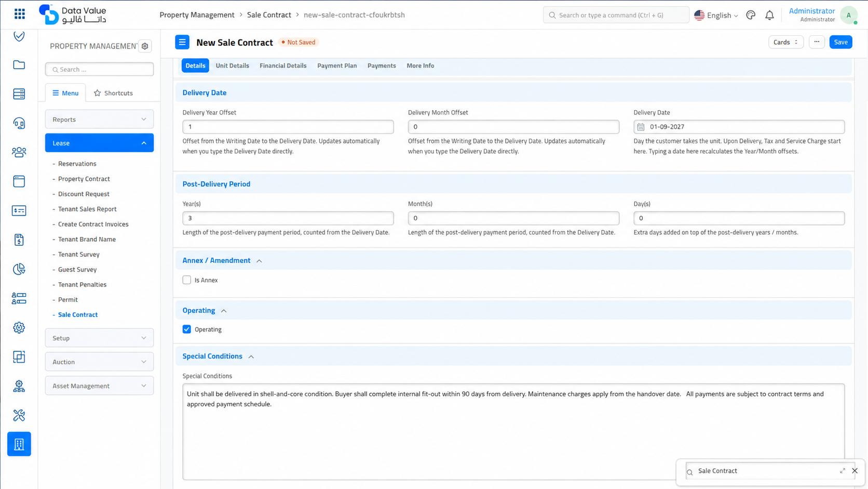
Task: Open the support headset sidebar module
Action: 19,123
